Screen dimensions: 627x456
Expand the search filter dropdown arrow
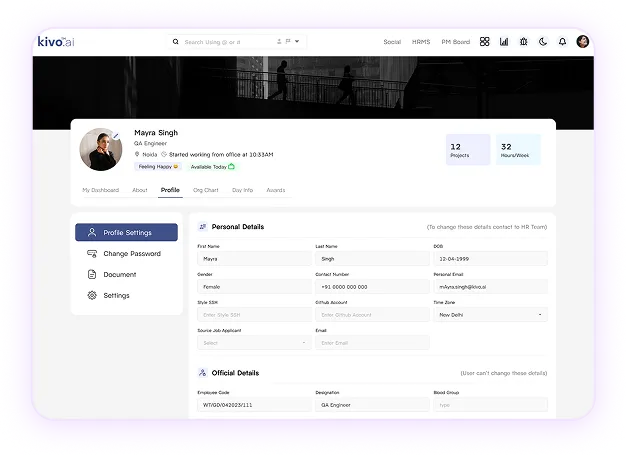[297, 42]
